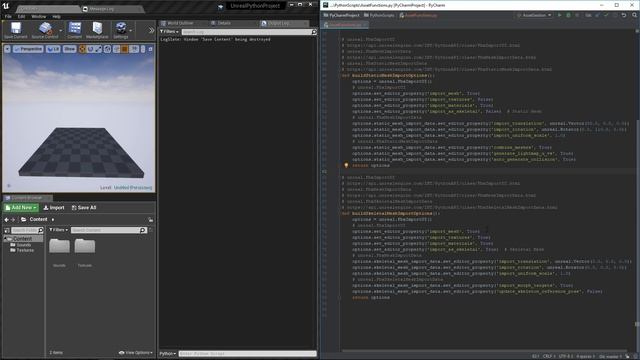Click the yellow lightbulb intention icon
This screenshot has height=360, width=640.
[x=346, y=165]
